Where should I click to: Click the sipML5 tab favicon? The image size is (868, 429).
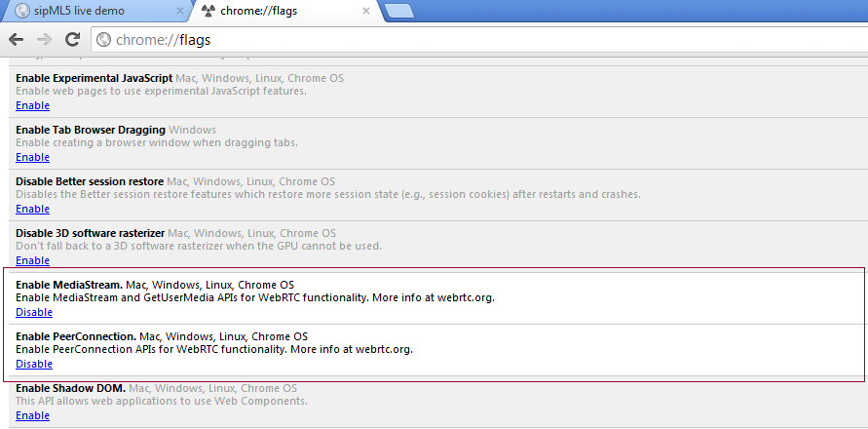click(x=22, y=11)
